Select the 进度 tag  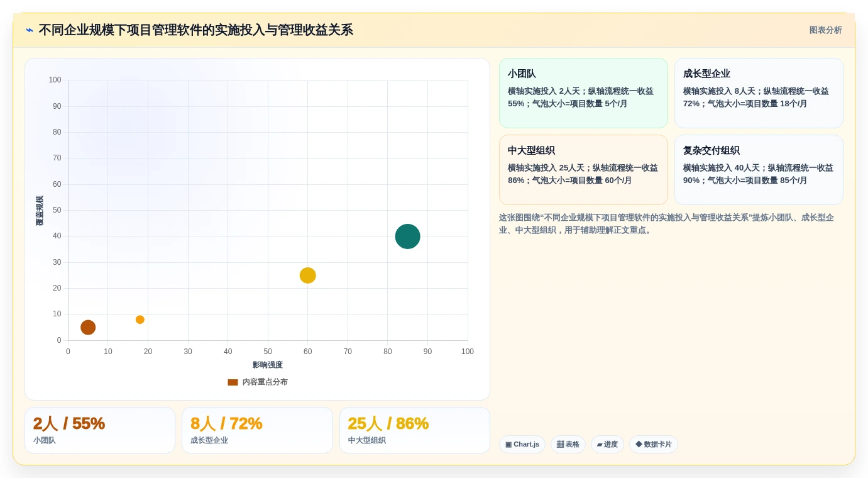[x=607, y=444]
